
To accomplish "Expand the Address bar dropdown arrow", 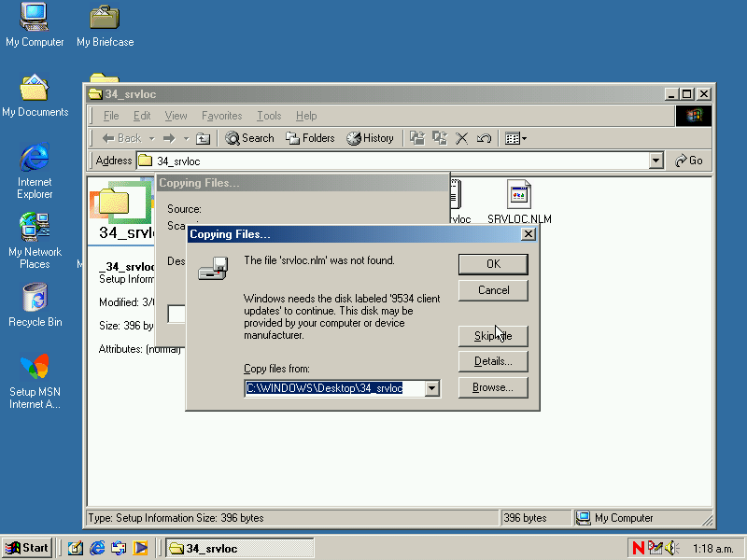I will click(656, 161).
